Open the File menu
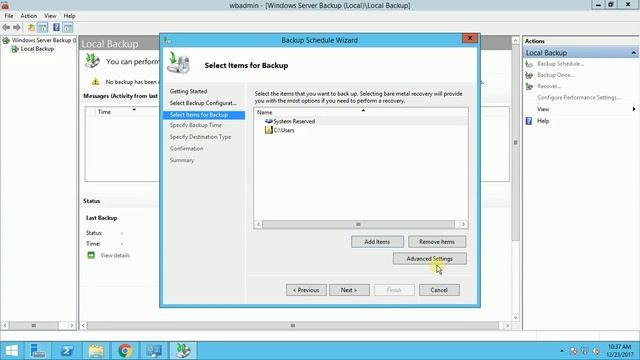The width and height of the screenshot is (640, 360). [x=9, y=16]
